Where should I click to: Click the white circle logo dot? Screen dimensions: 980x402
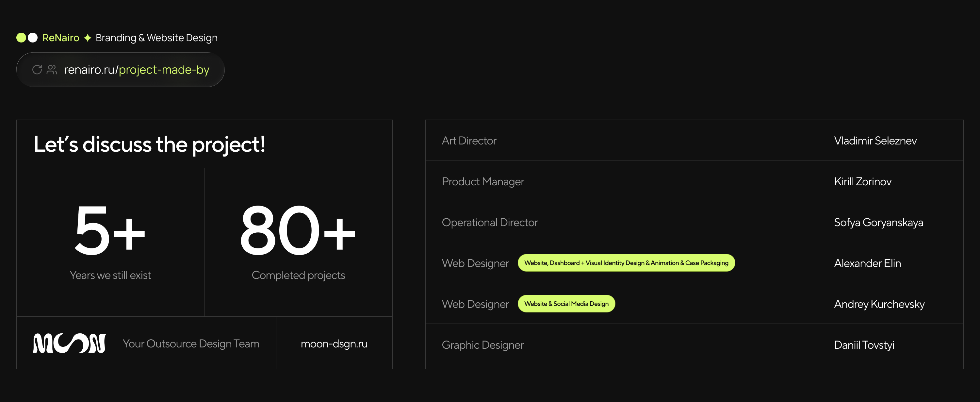click(x=33, y=38)
